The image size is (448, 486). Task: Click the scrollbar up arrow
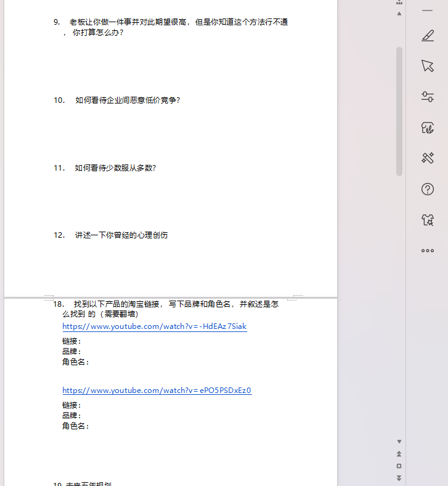pos(399,14)
